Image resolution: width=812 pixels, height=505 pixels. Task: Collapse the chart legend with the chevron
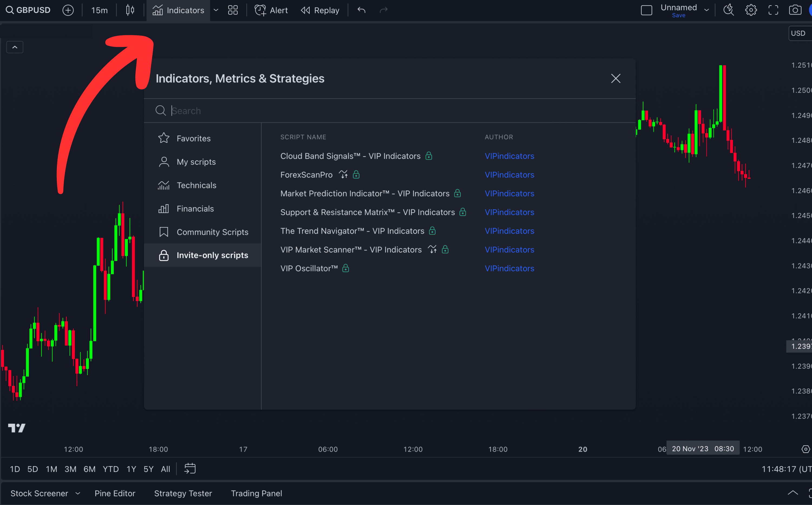point(15,47)
